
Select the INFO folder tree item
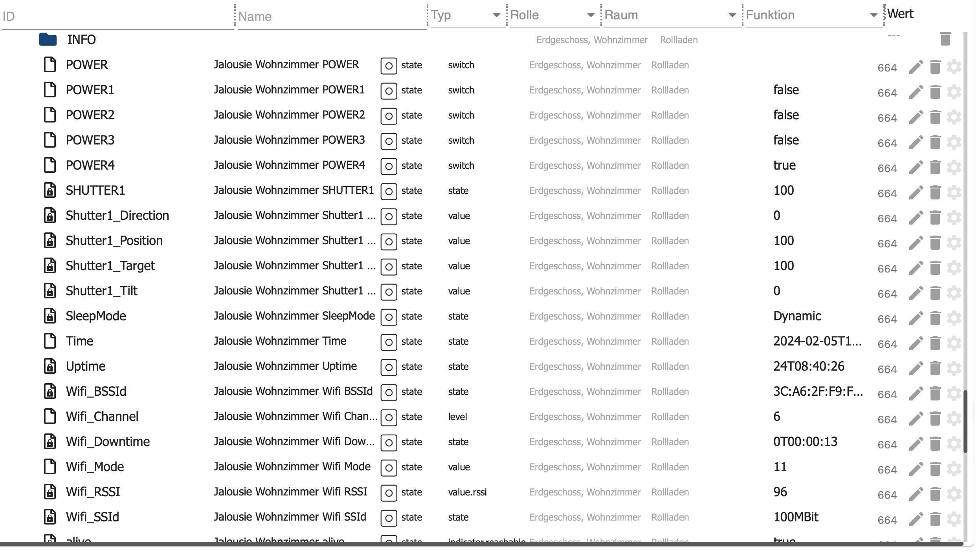[x=81, y=40]
